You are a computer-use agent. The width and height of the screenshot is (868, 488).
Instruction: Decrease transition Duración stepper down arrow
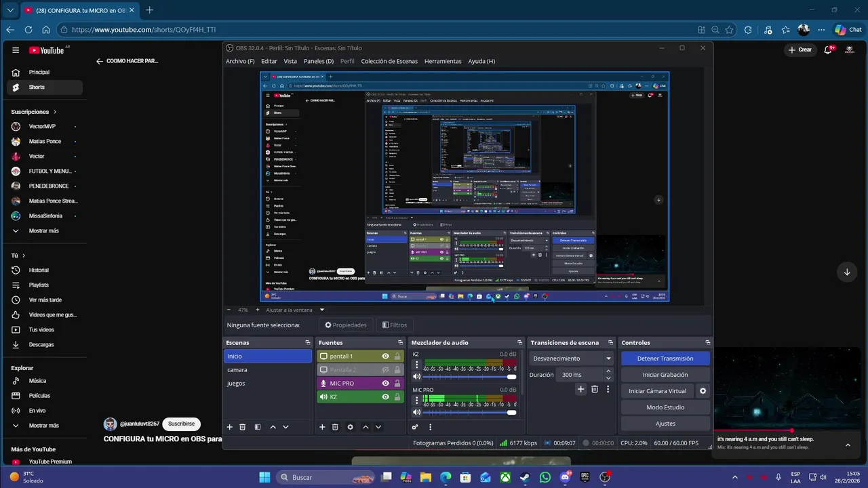click(608, 378)
